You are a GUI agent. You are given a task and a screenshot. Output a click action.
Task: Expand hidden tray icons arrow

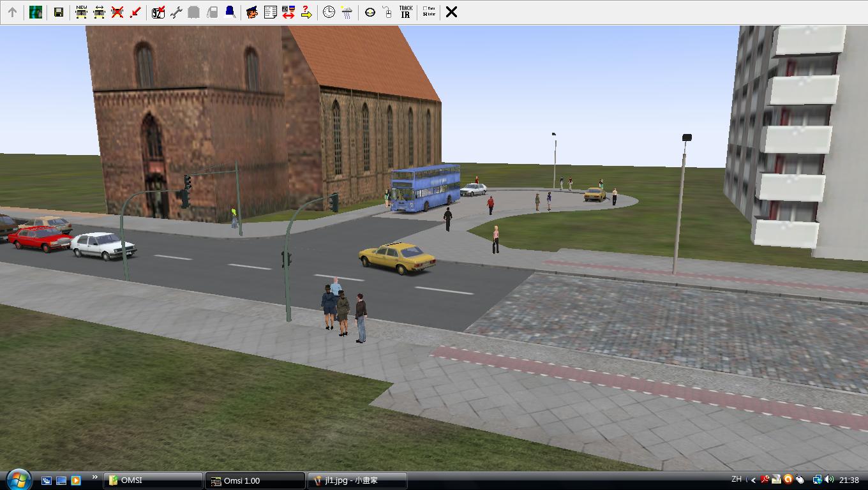pyautogui.click(x=754, y=480)
